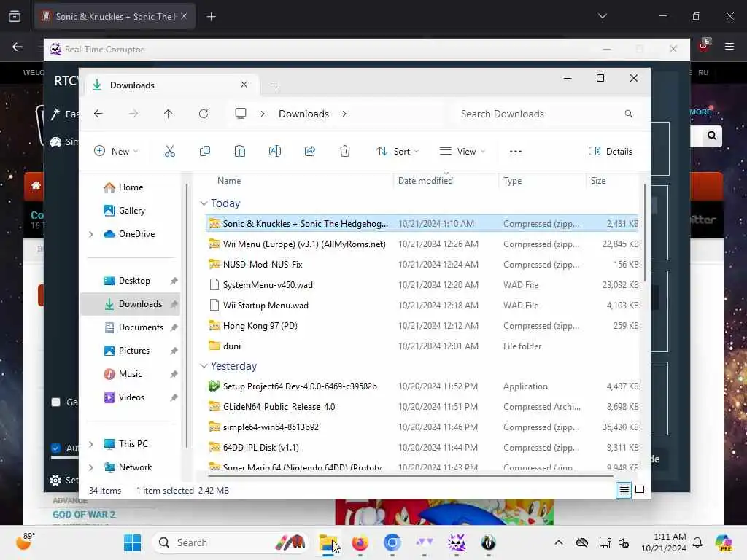
Task: Click the website search magnifier button
Action: 712,136
